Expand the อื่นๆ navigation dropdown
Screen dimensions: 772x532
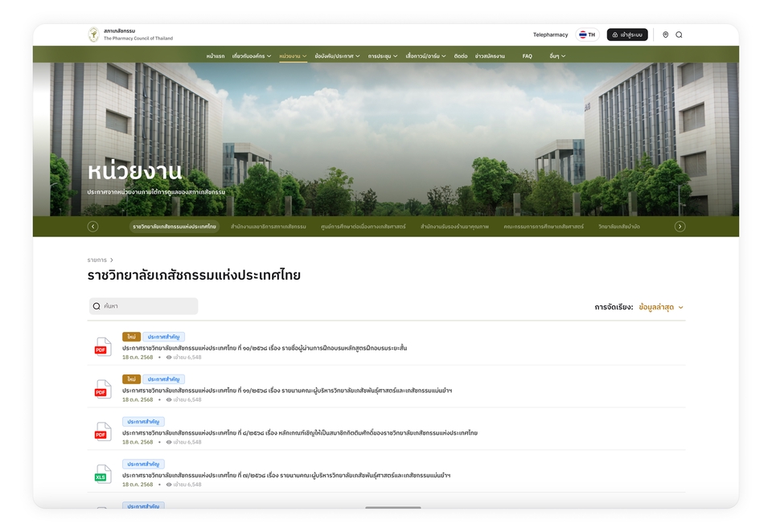pos(556,56)
